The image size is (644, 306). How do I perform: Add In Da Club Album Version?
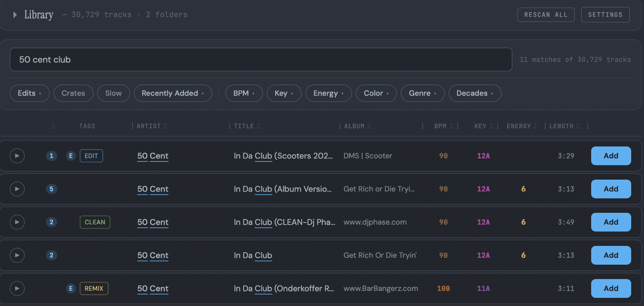click(611, 189)
